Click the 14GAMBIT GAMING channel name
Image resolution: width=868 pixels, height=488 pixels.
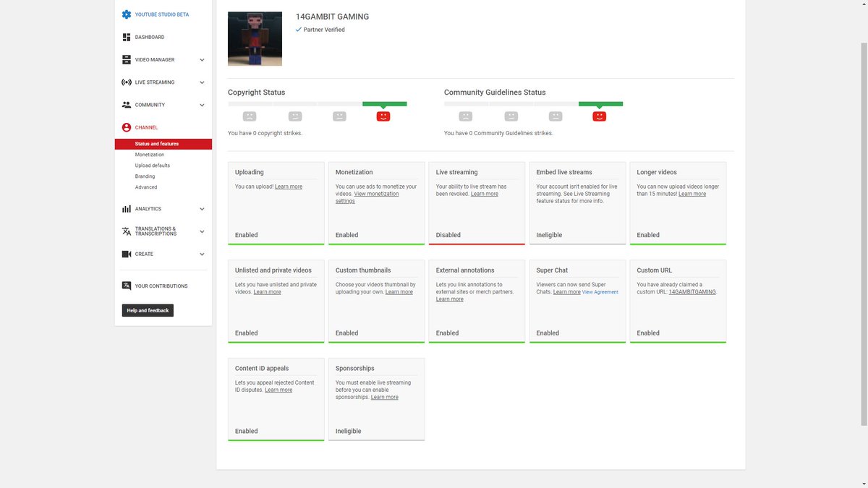tap(332, 17)
